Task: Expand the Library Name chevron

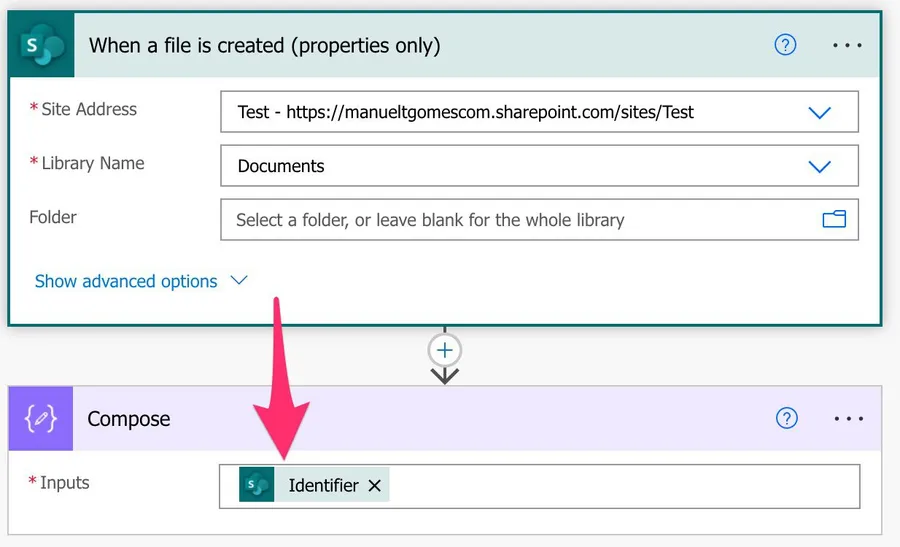Action: tap(819, 166)
